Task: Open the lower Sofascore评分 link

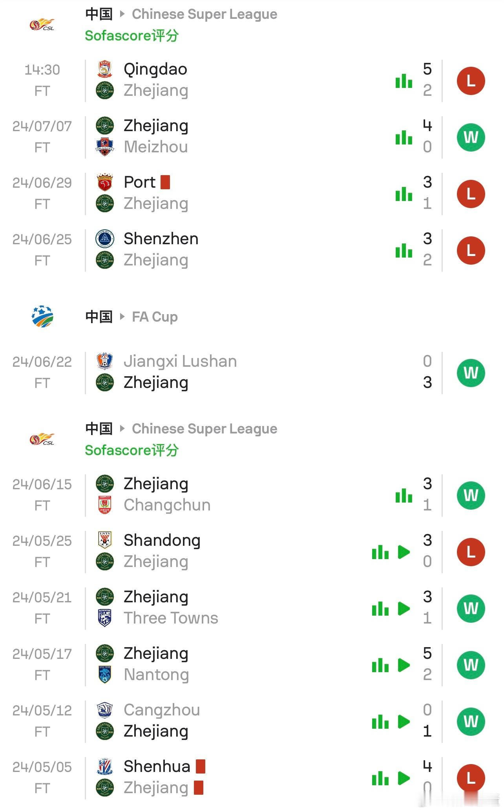Action: coord(132,450)
